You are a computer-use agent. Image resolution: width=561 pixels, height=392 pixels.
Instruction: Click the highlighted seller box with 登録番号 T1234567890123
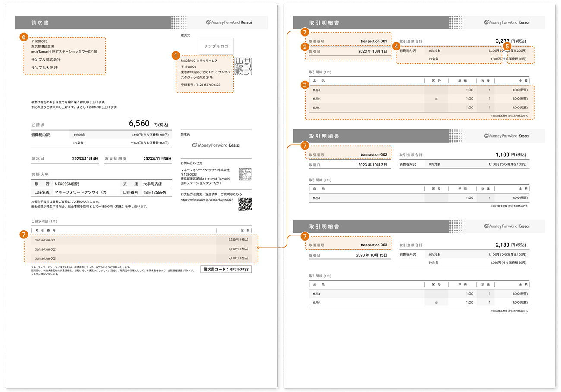205,73
